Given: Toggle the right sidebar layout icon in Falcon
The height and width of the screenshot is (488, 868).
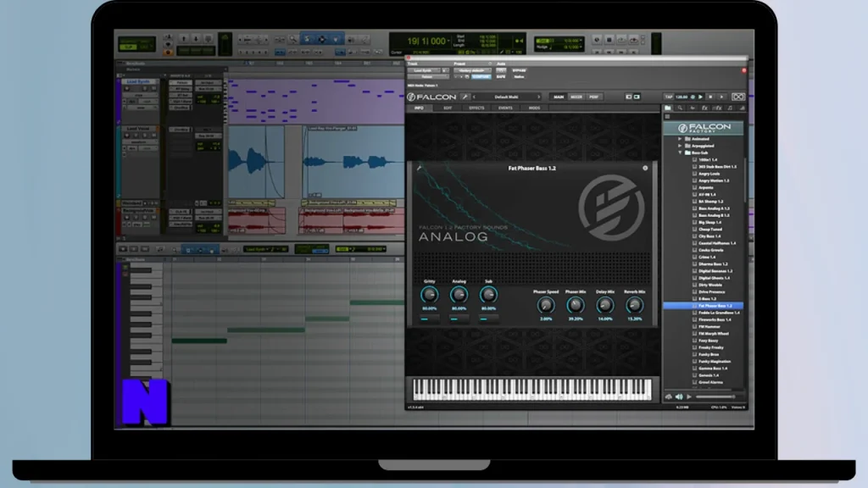Looking at the screenshot, I should (x=637, y=97).
